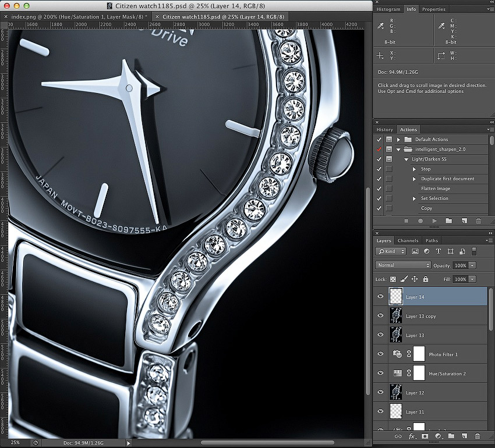This screenshot has width=495, height=448.
Task: Select the index.png document tab
Action: coord(77,17)
